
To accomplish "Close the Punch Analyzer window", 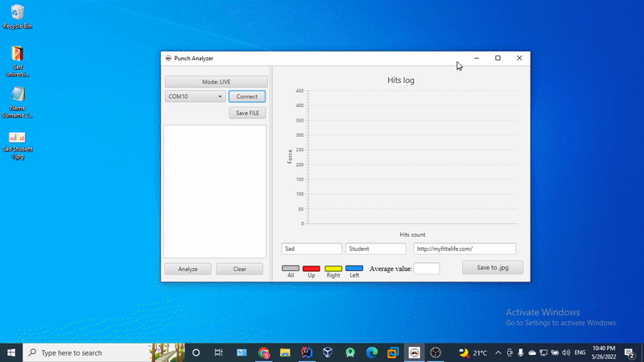I will coord(519,58).
